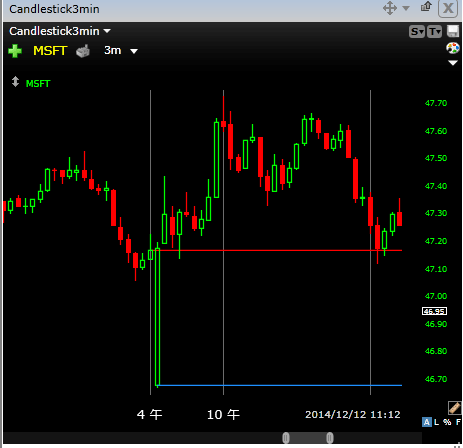Click the pencil drawing tool icon
Viewport: 463px width, 448px height.
point(454,407)
